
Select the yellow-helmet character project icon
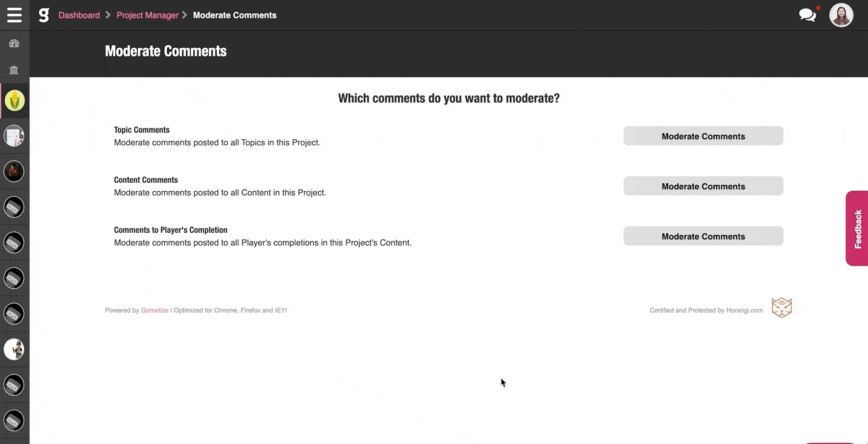tap(14, 349)
